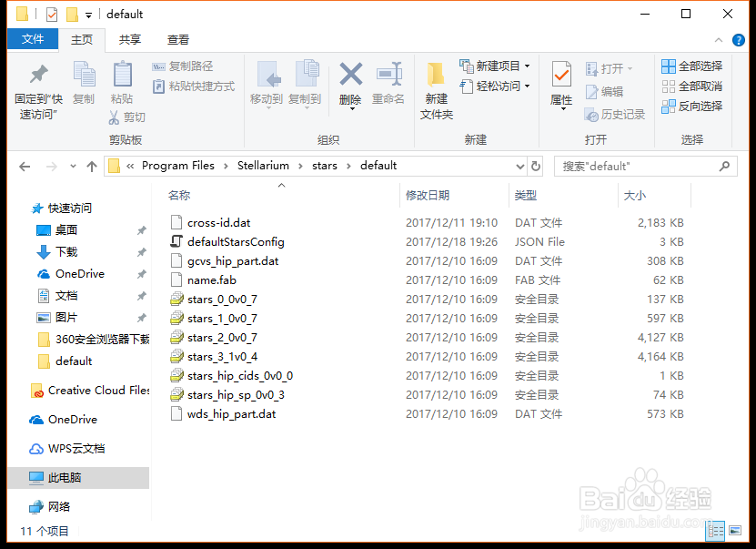
Task: Click stars in the address path
Action: point(325,166)
